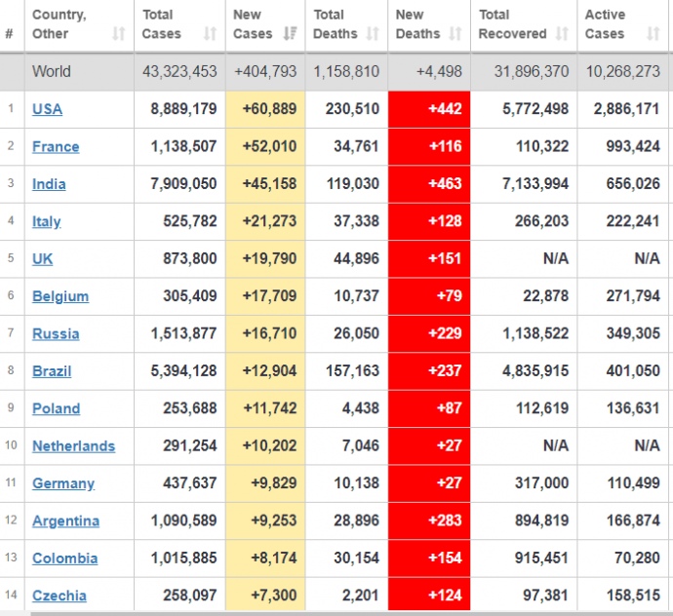Sort by Total Recovered arrows icon
The width and height of the screenshot is (673, 616).
pos(562,34)
